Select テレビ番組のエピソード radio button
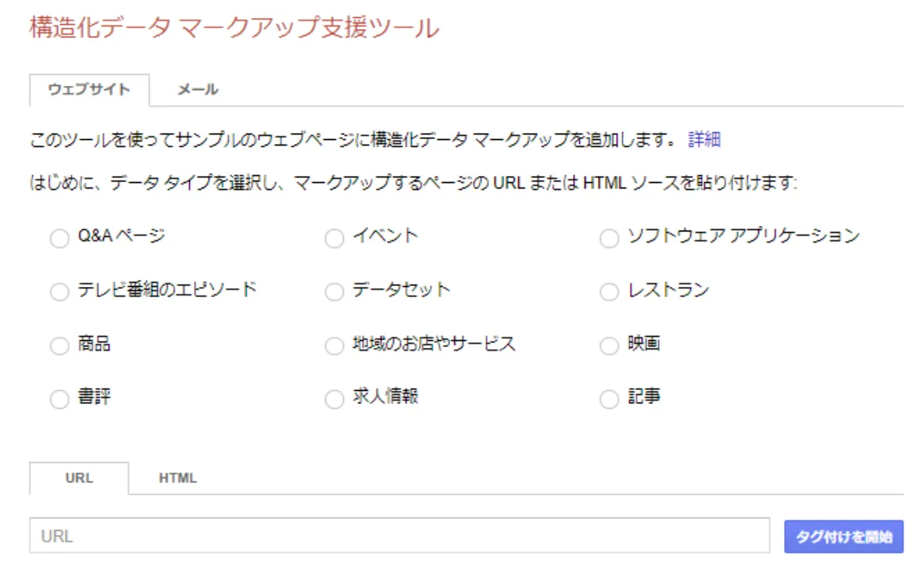The width and height of the screenshot is (924, 566). (x=59, y=292)
